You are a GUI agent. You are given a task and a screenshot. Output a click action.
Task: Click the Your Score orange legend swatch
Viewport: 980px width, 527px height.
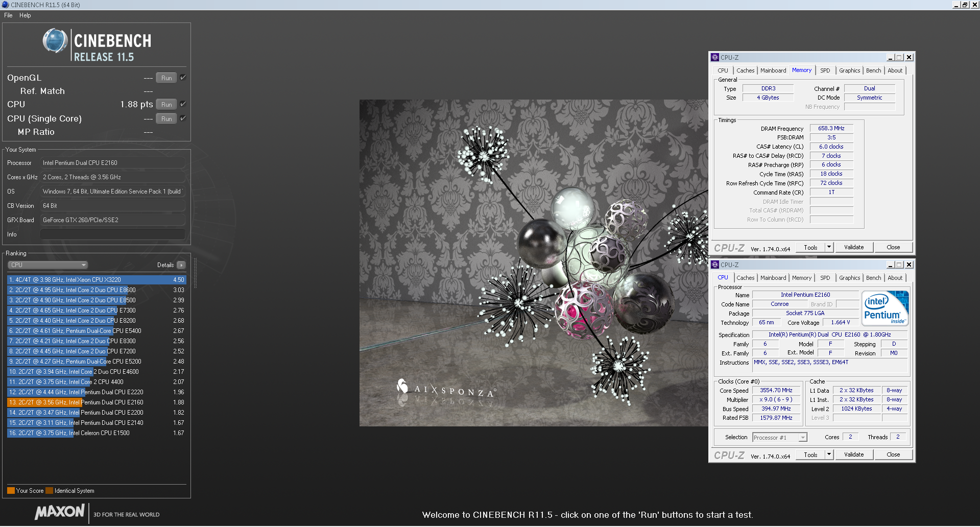point(11,491)
